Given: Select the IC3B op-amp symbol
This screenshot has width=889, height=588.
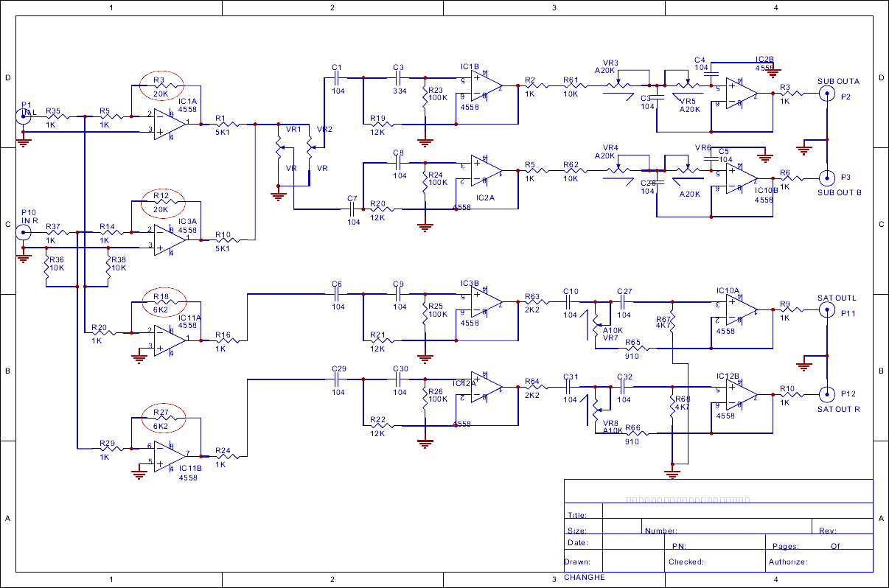Looking at the screenshot, I should [487, 304].
